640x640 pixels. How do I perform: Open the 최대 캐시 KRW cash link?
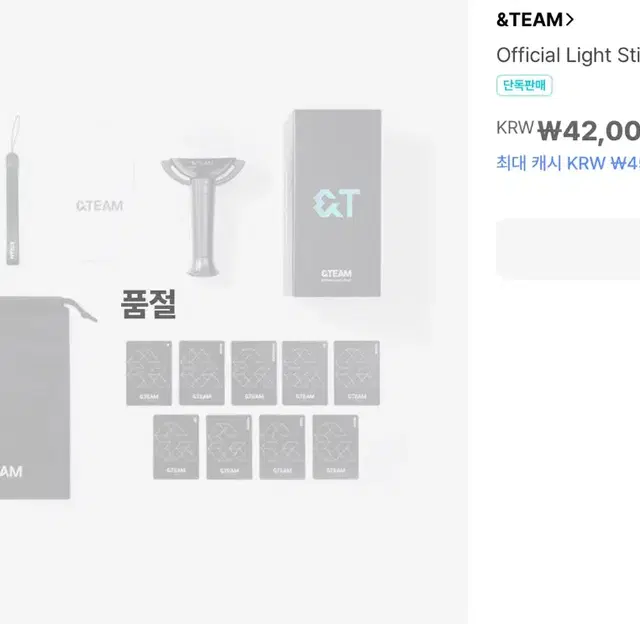coord(567,162)
